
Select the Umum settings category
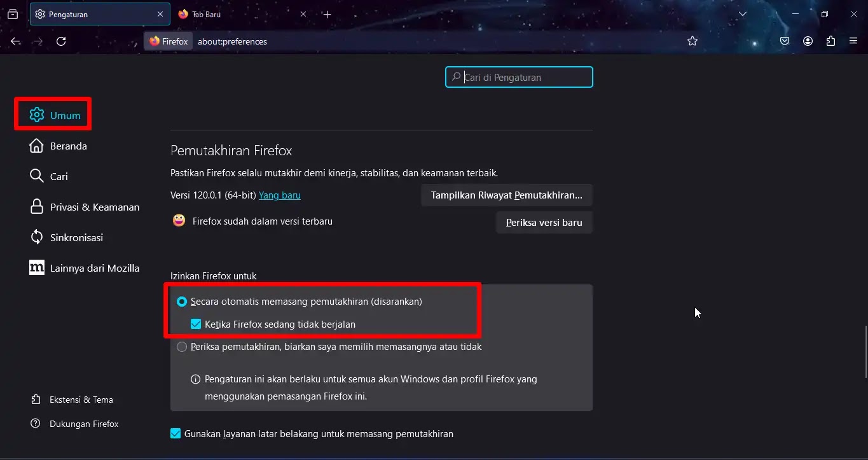pyautogui.click(x=55, y=115)
